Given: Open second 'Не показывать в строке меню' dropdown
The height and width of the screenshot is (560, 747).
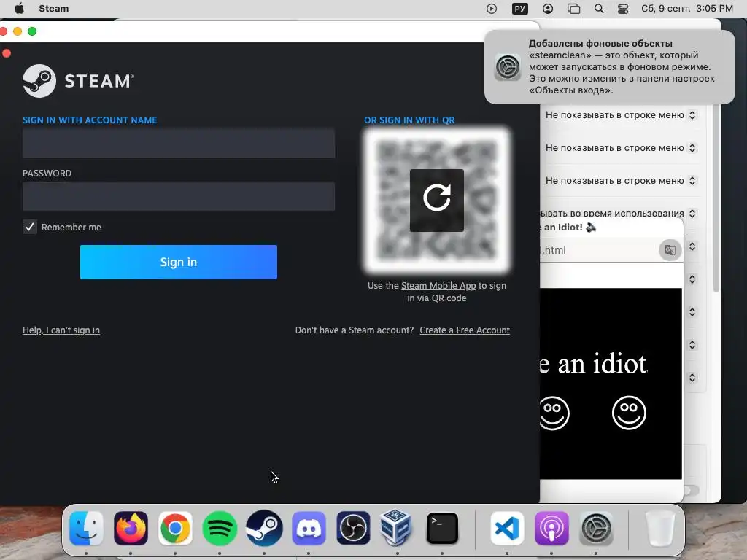Looking at the screenshot, I should point(692,147).
